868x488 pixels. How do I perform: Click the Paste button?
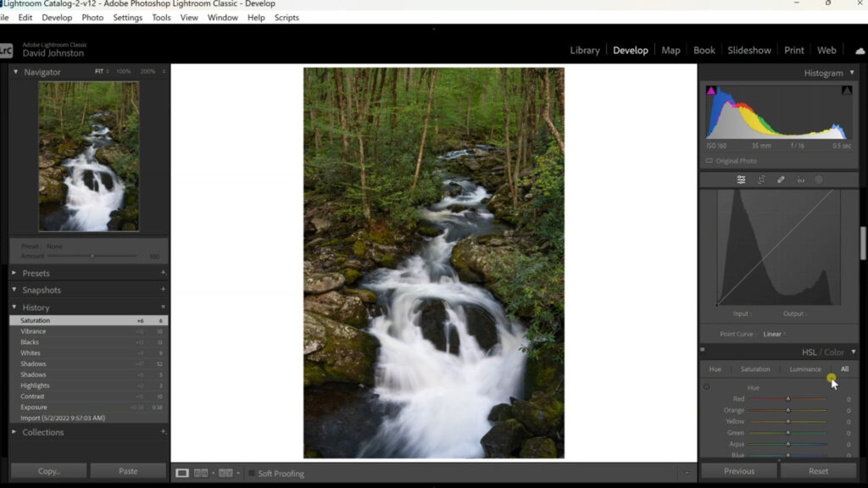click(x=128, y=470)
